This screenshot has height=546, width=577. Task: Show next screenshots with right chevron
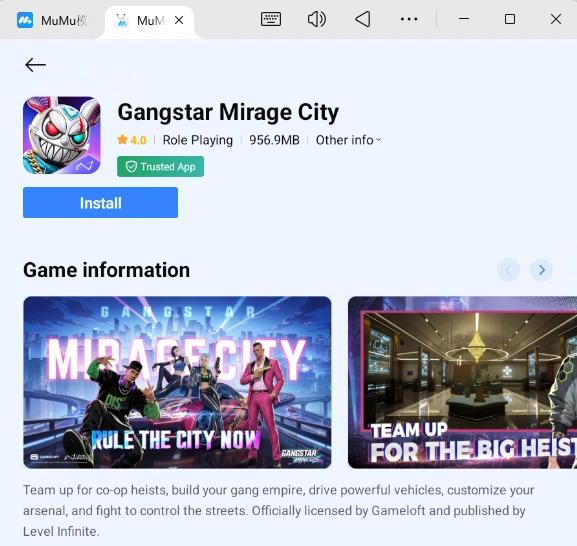pos(541,270)
